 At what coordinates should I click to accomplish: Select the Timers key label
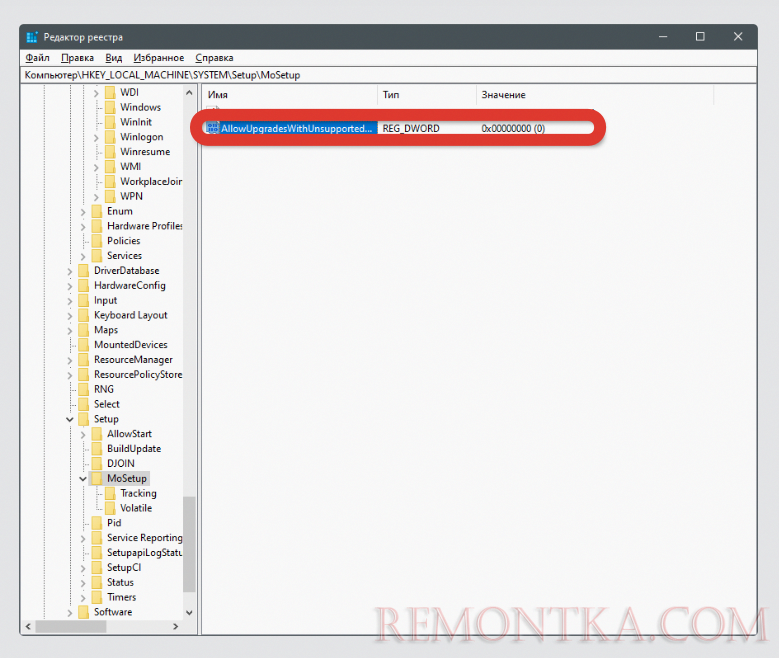[x=121, y=597]
